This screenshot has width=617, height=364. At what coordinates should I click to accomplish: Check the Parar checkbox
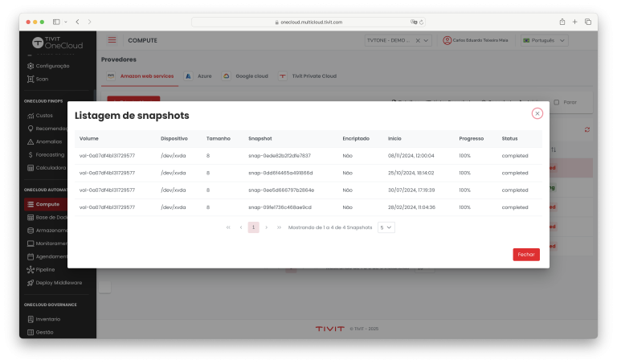point(557,102)
